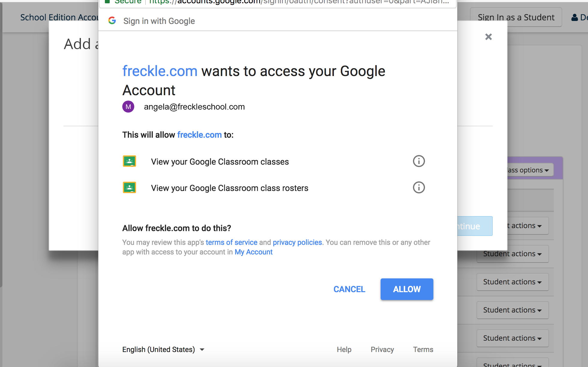Open the English (United States) language dropdown
Viewport: 588px width, 367px height.
coord(163,349)
